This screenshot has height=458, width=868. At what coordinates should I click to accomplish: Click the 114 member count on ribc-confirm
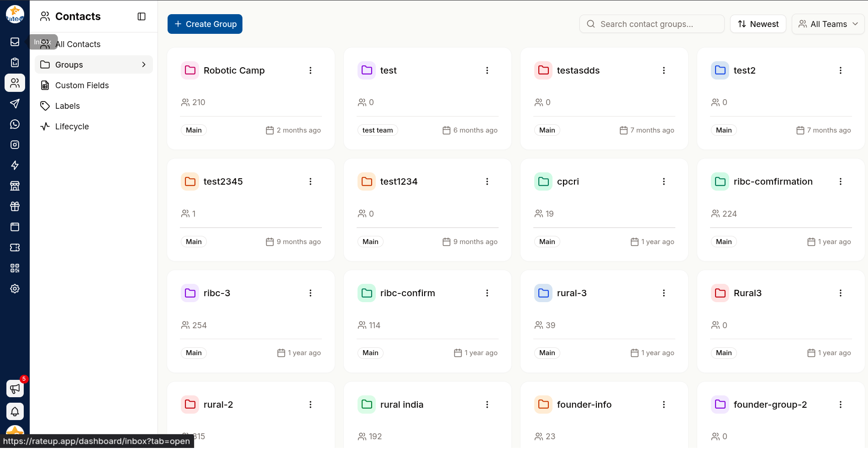[x=374, y=325]
